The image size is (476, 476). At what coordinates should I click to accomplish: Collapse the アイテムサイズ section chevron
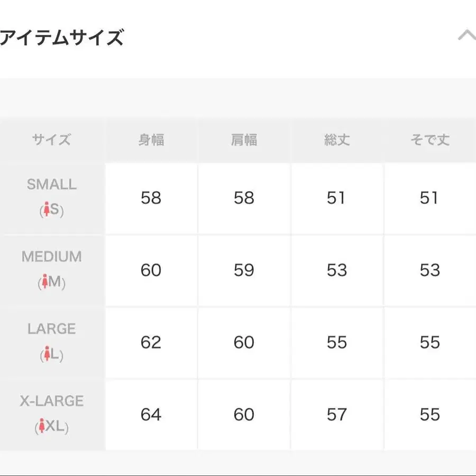(466, 36)
